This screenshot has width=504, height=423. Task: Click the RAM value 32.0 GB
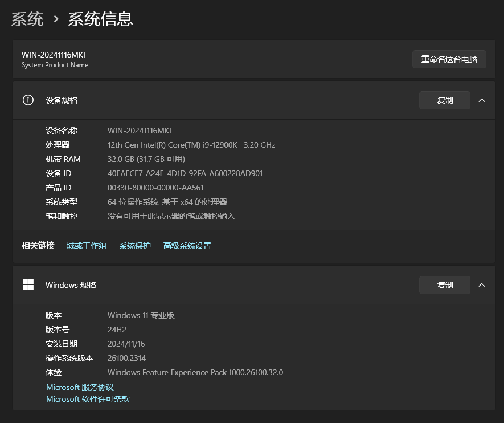tap(146, 159)
